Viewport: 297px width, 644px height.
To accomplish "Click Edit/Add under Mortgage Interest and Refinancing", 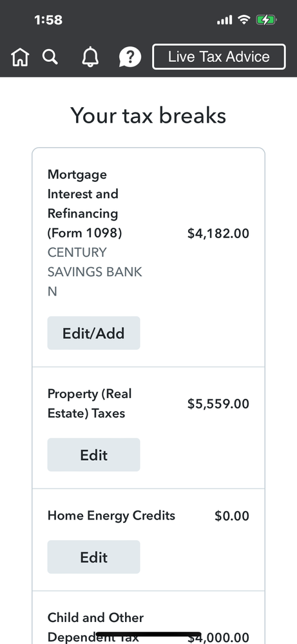I will coord(93,333).
